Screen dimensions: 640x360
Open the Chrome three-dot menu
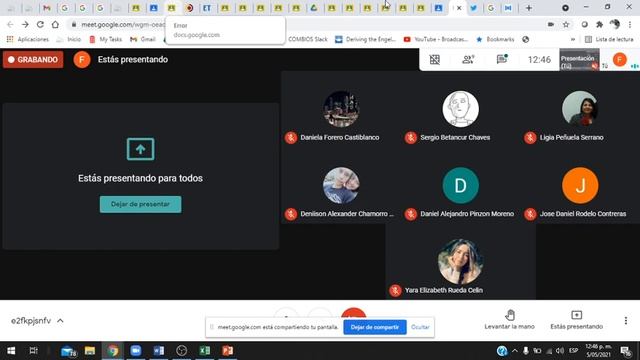tap(630, 24)
